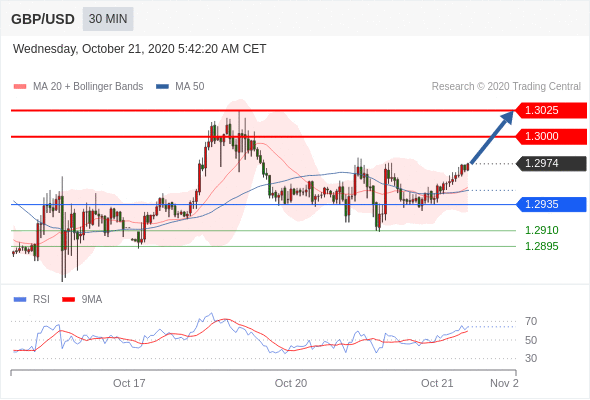Click the blue 1.2935 pivot label

551,204
